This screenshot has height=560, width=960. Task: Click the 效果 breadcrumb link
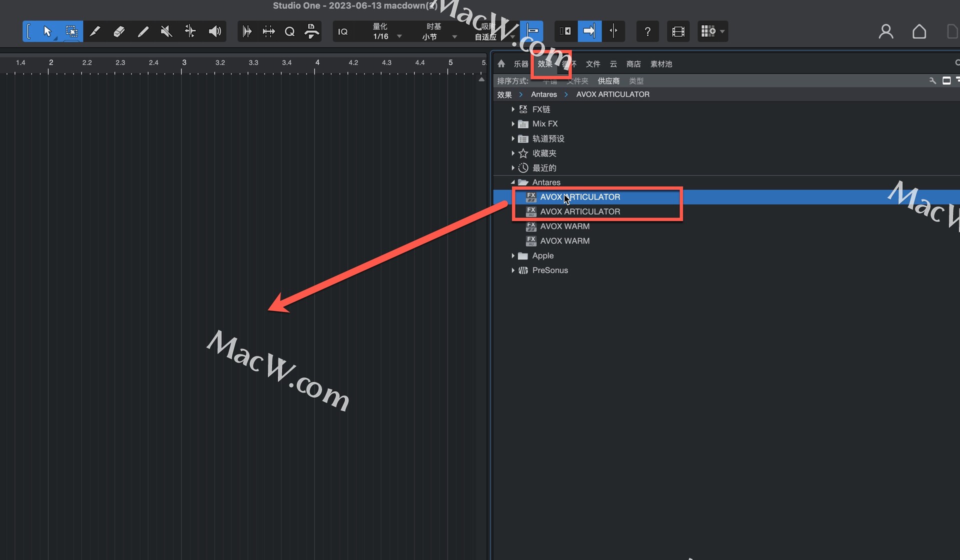(x=504, y=94)
